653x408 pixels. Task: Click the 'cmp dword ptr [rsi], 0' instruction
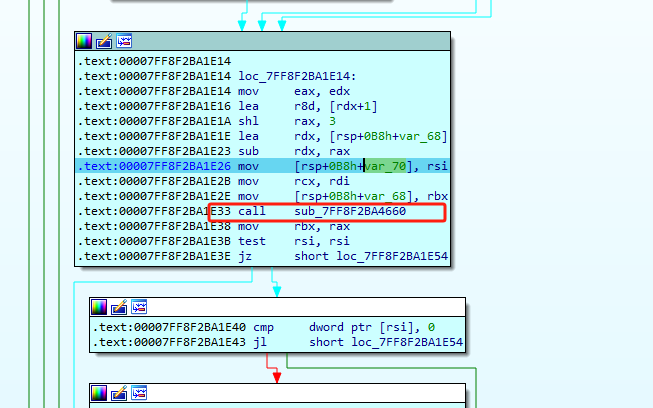320,328
